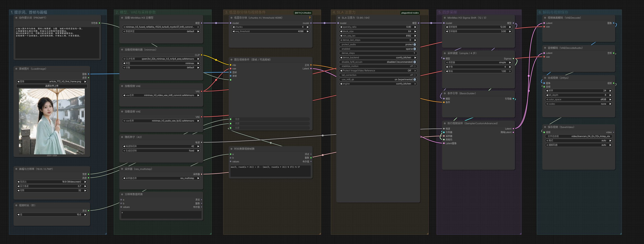This screenshot has height=244, width=644.
Task: Increase 帧率 24 using the right arrow
Action: coord(610,91)
